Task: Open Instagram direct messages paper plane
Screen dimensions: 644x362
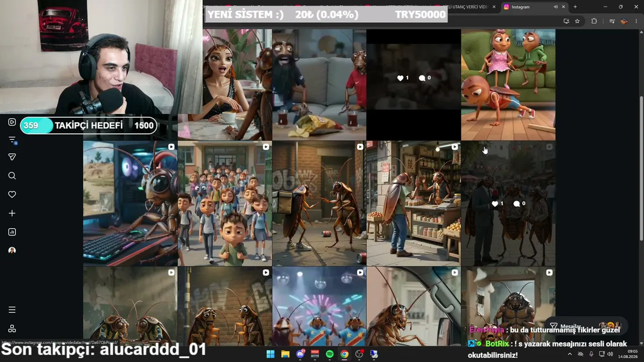Action: 12,157
